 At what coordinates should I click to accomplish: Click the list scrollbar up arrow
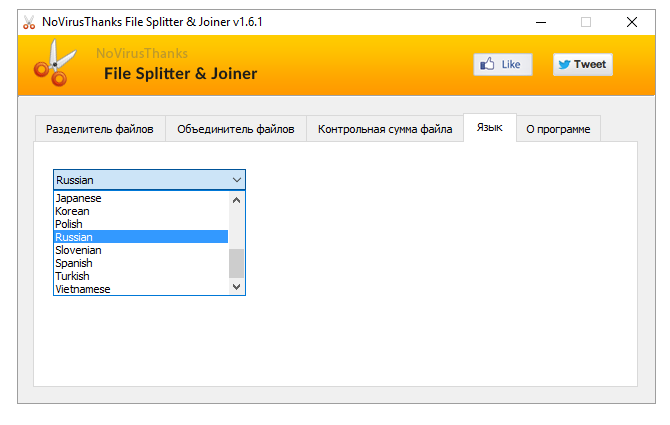[x=237, y=199]
